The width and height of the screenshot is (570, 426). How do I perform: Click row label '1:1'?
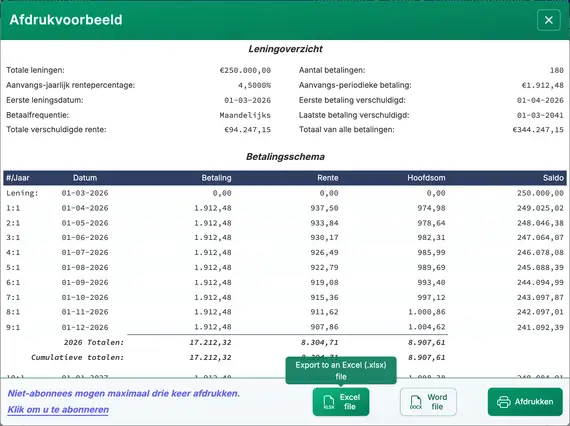13,208
